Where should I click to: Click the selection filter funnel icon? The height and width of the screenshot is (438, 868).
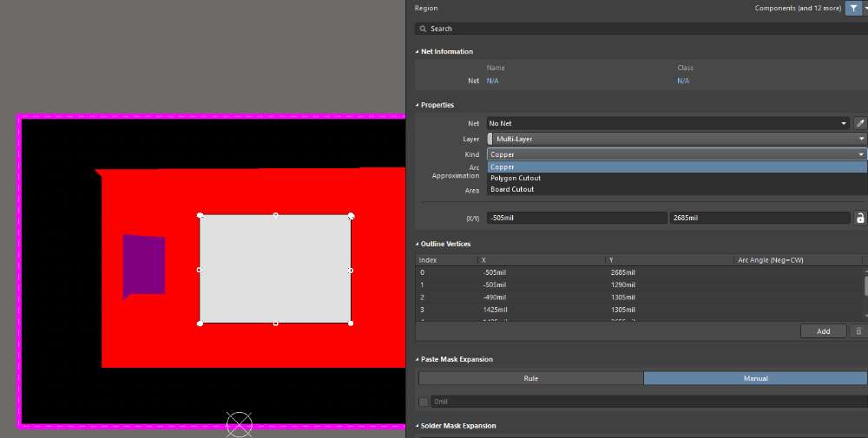tap(853, 9)
